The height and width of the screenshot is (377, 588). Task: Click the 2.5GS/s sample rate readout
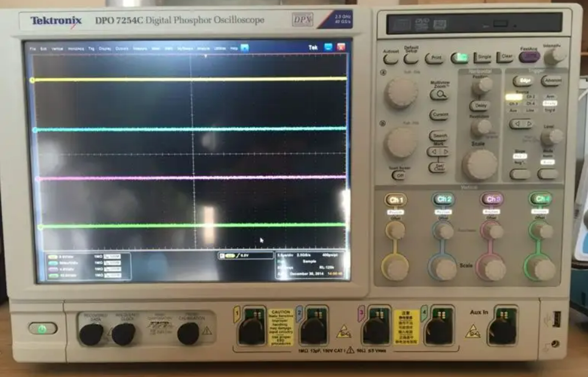pos(303,255)
